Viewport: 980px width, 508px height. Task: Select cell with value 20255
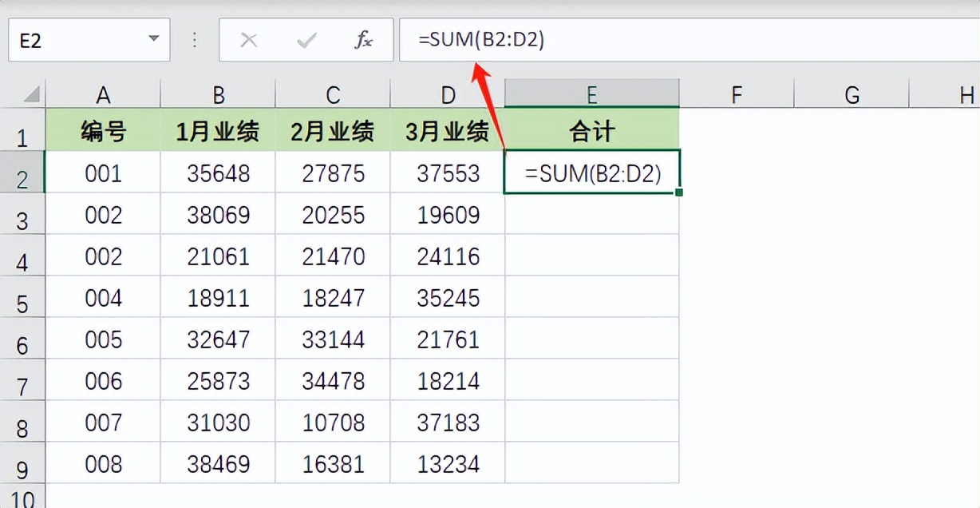click(x=333, y=214)
